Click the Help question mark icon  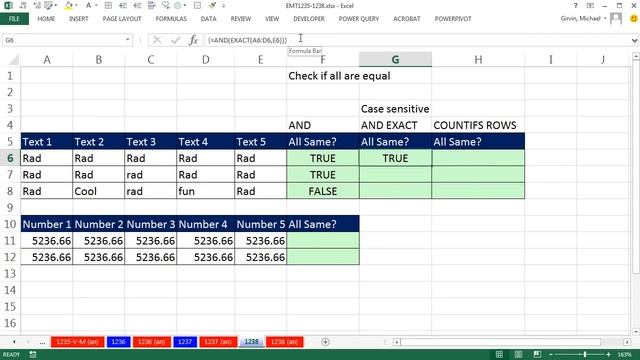coord(575,5)
